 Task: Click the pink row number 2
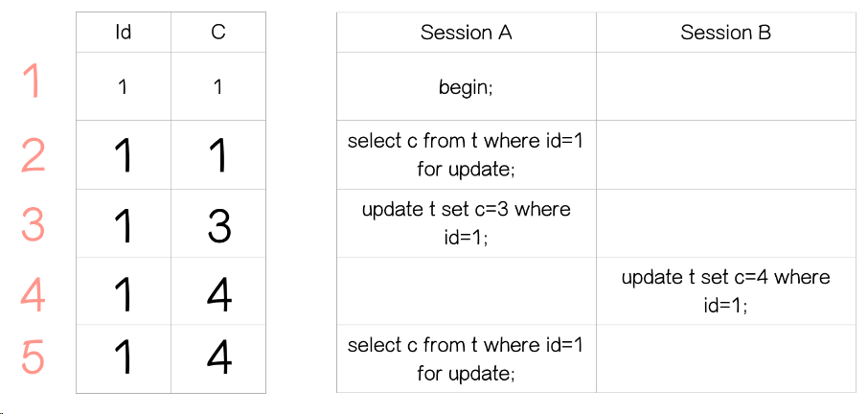[x=33, y=154]
